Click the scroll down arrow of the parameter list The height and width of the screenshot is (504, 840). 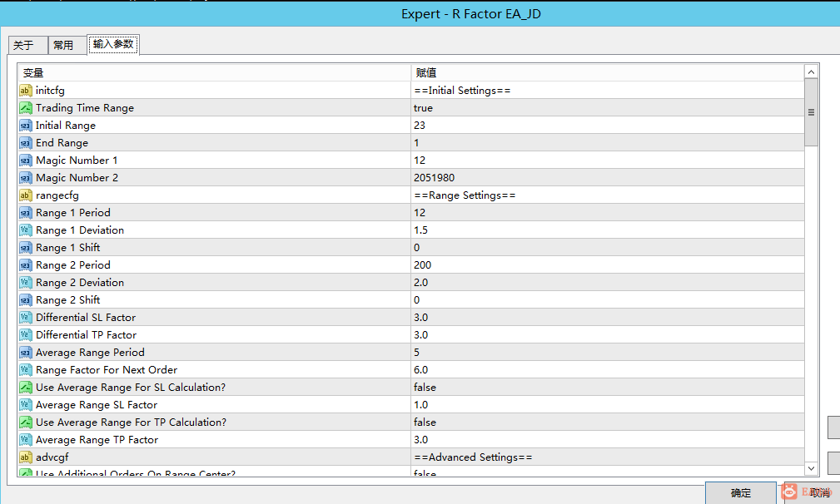[811, 469]
